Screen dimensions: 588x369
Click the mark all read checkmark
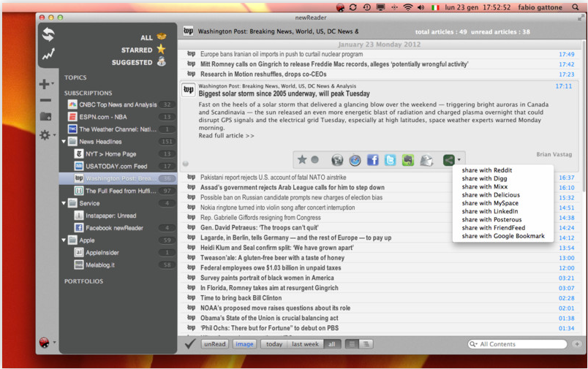(x=190, y=343)
